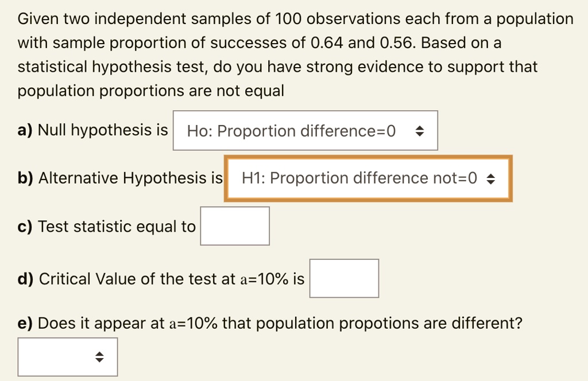Click the 'H1: Proportion difference not=0' text
Viewport: 588px width, 381px height.
coord(359,178)
